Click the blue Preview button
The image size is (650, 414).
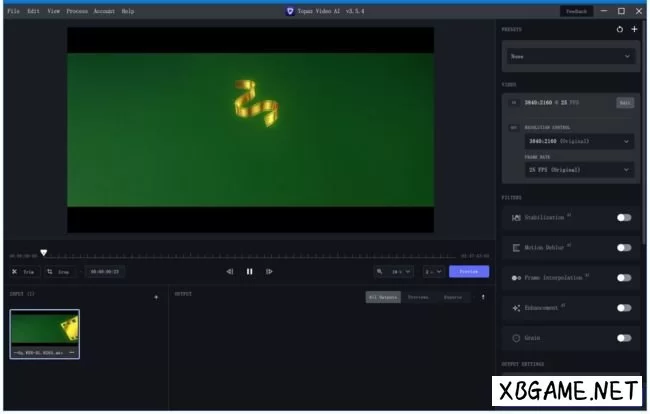coord(469,271)
